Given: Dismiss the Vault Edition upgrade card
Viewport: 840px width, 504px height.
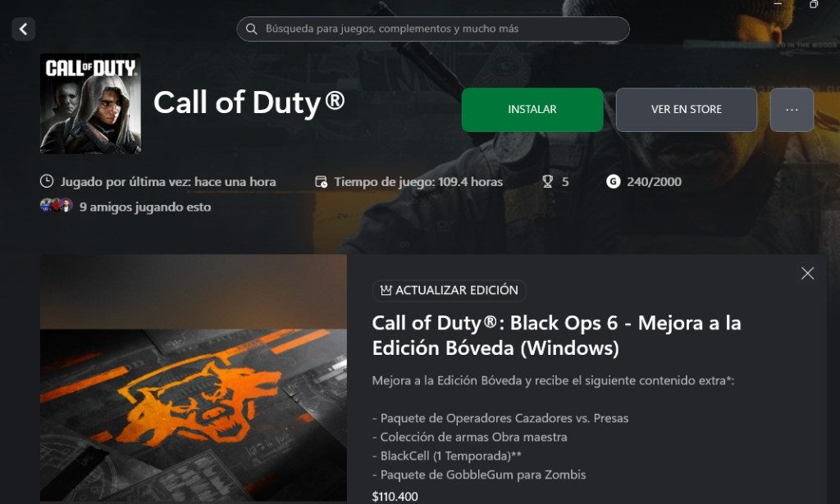Looking at the screenshot, I should point(807,274).
